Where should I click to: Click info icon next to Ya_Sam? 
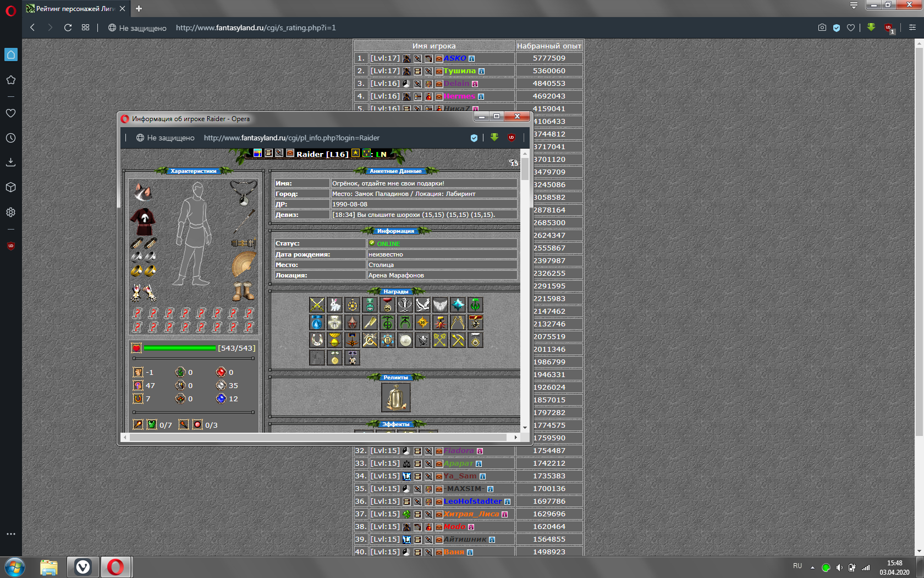coord(483,477)
